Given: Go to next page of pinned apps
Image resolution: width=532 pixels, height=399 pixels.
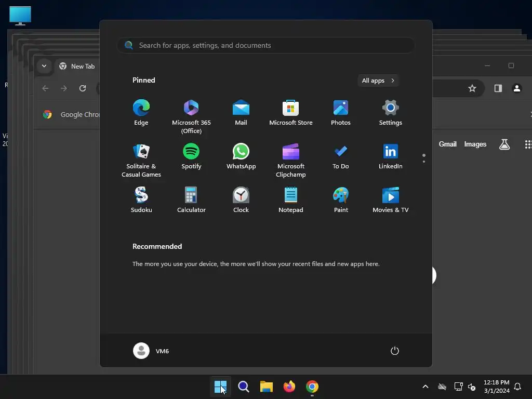Looking at the screenshot, I should pyautogui.click(x=424, y=162).
